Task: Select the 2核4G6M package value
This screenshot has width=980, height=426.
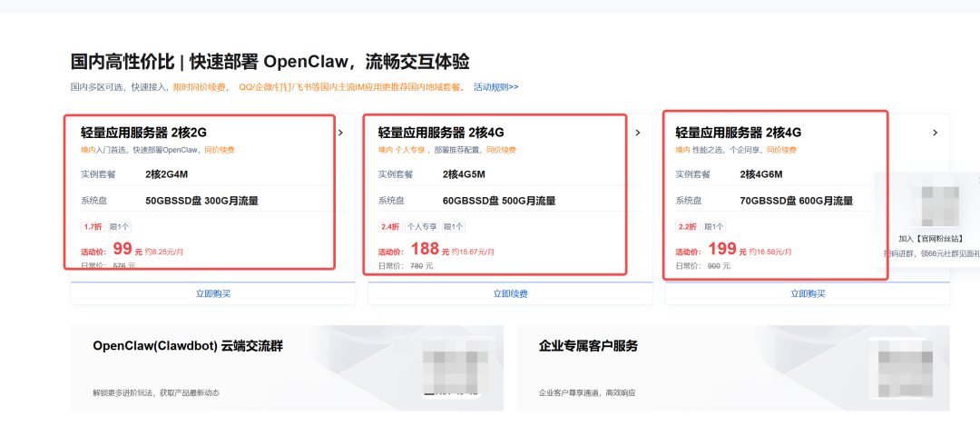Action: point(761,174)
